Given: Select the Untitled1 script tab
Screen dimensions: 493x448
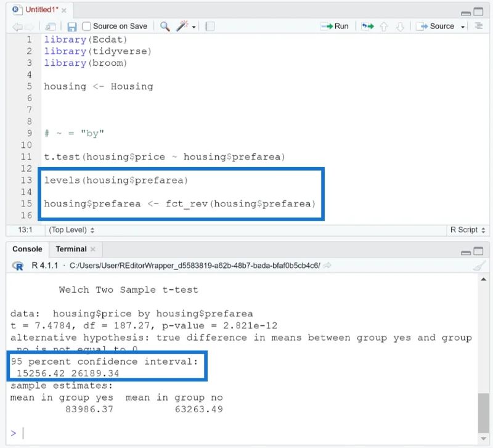Looking at the screenshot, I should coord(41,10).
